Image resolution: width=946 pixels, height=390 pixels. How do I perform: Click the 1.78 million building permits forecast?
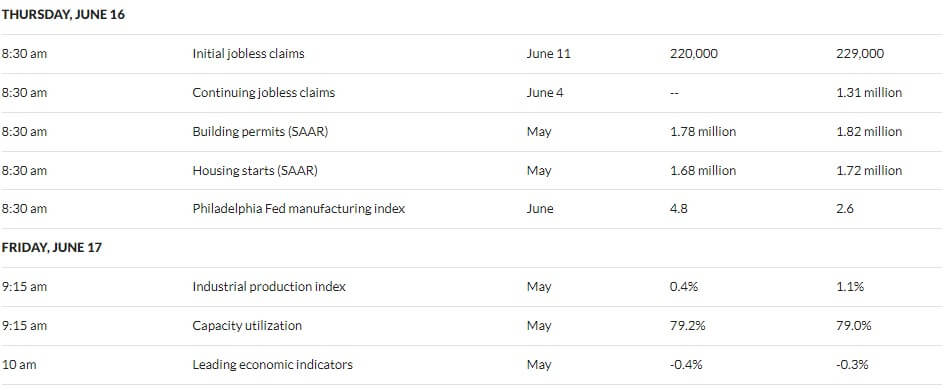[703, 132]
